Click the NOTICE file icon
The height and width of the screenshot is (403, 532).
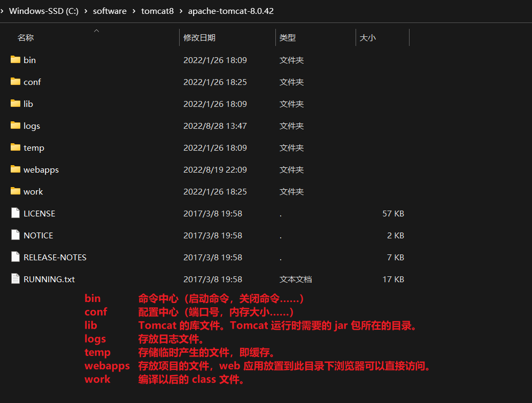click(16, 235)
